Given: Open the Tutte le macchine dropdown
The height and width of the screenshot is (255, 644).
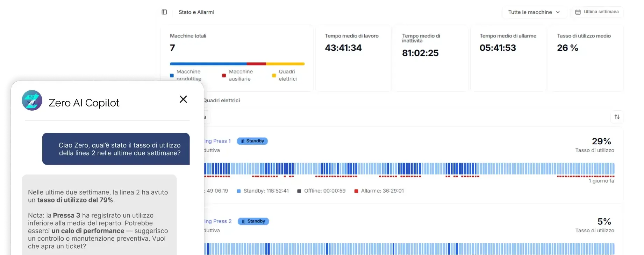Looking at the screenshot, I should point(530,12).
